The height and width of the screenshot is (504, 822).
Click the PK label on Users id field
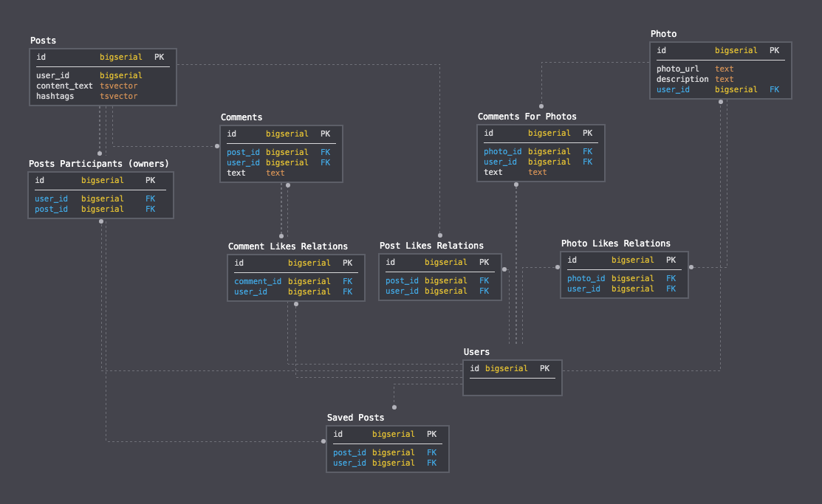click(544, 368)
